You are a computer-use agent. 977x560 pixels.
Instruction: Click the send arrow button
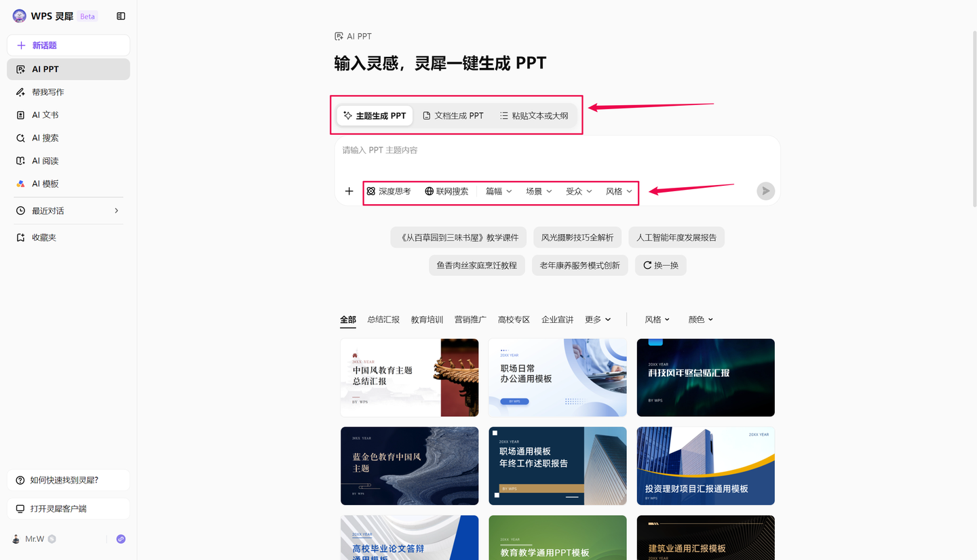click(x=766, y=191)
